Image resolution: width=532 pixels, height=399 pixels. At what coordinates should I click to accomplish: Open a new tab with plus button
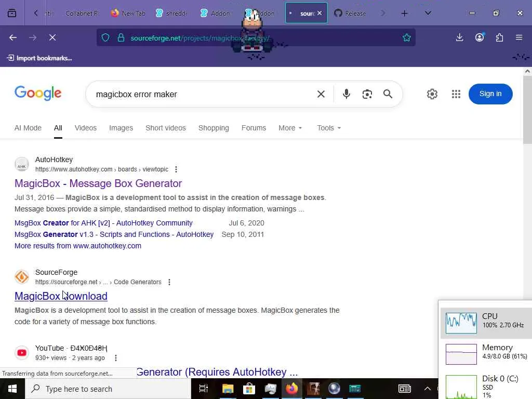coord(404,13)
